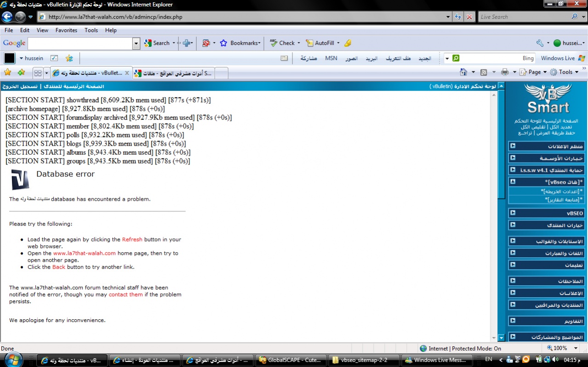588x367 pixels.
Task: Click the Print icon in command bar
Action: pos(504,72)
